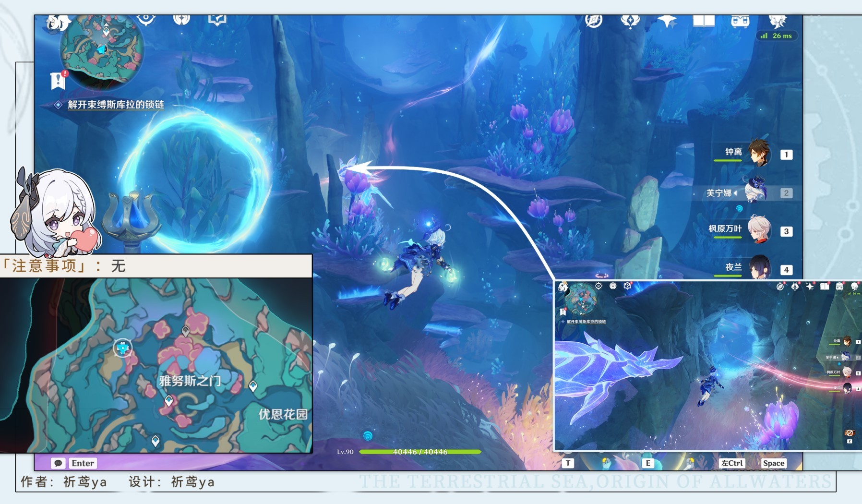The height and width of the screenshot is (504, 862).
Task: Click the quest objective 解开束缚斯库拉的锁链
Action: 115,105
